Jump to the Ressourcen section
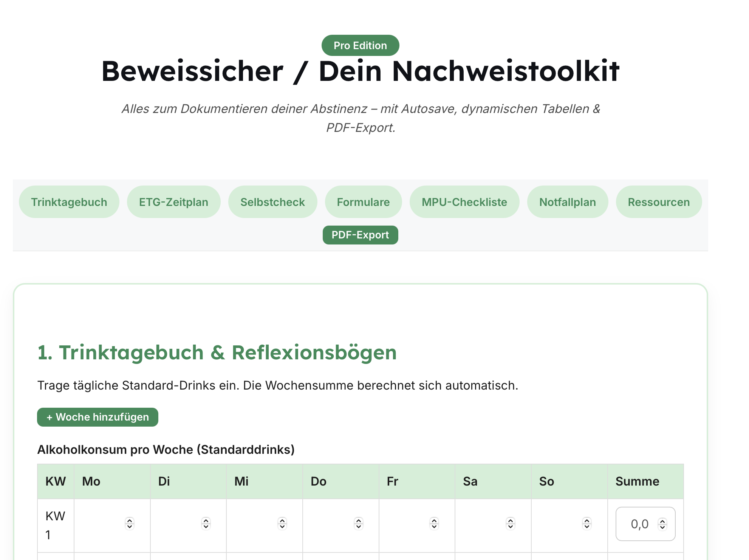Screen dimensions: 749x560 (659, 202)
